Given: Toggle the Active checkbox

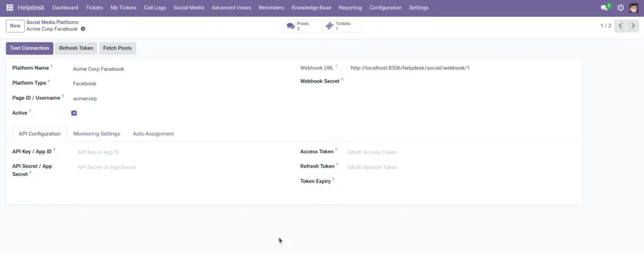Looking at the screenshot, I should 74,113.
